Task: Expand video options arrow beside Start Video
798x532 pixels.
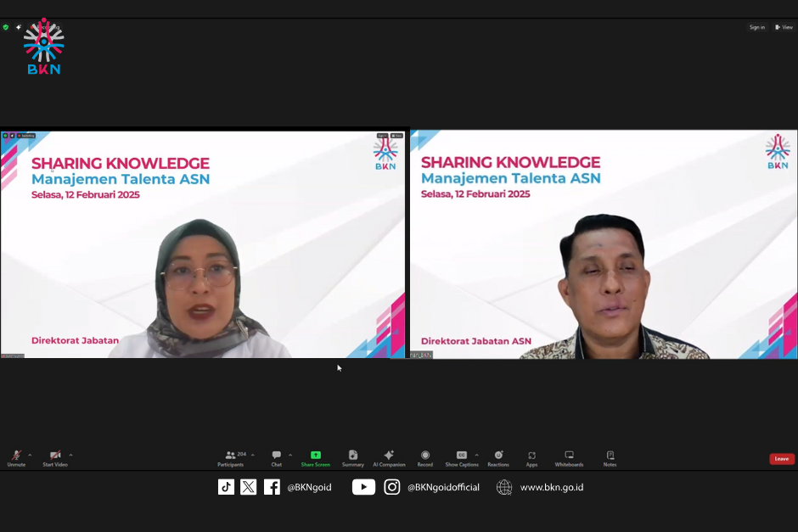Action: click(x=70, y=455)
